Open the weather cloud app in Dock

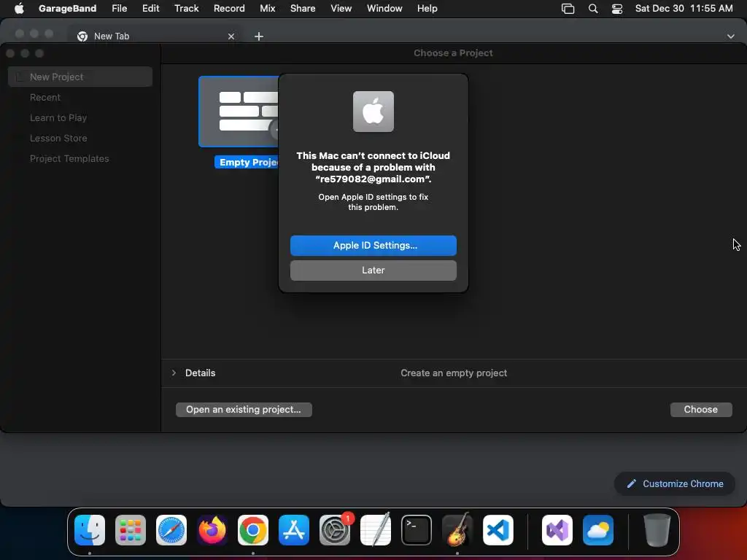pyautogui.click(x=598, y=530)
